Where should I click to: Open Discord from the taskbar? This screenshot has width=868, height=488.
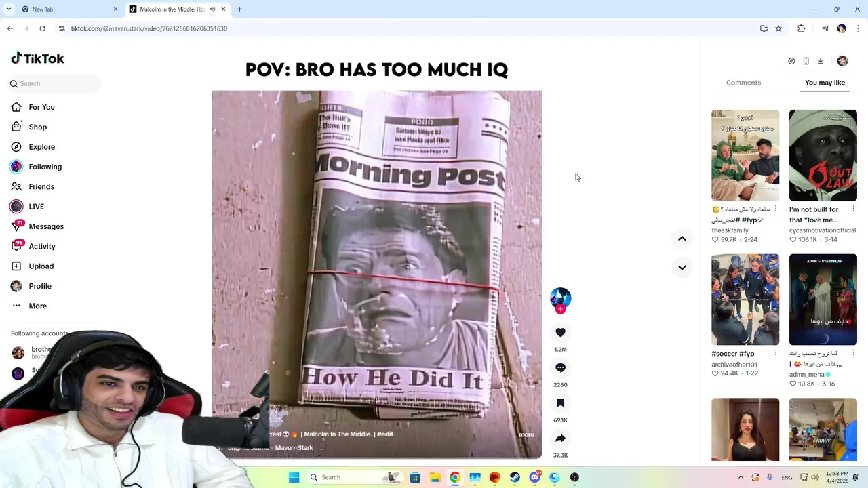click(534, 477)
